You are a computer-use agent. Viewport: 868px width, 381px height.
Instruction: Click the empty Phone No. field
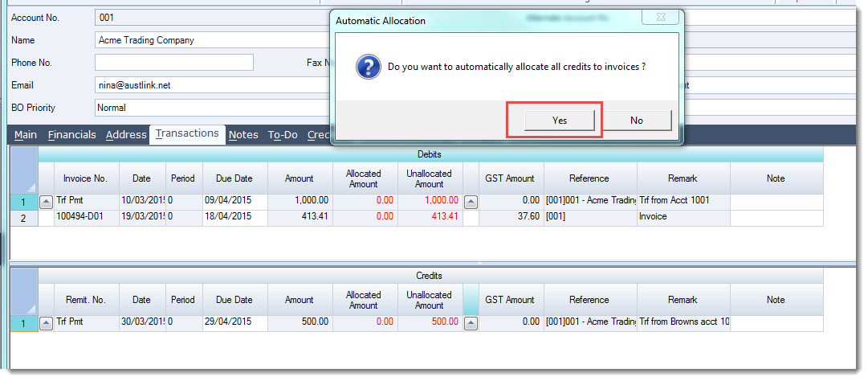pyautogui.click(x=173, y=63)
